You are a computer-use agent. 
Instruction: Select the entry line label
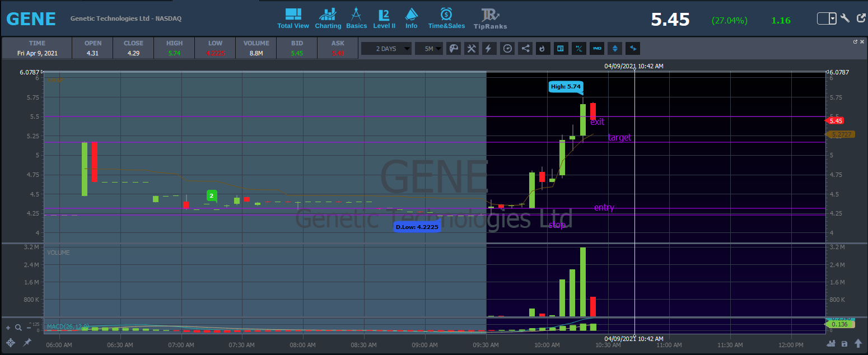604,208
